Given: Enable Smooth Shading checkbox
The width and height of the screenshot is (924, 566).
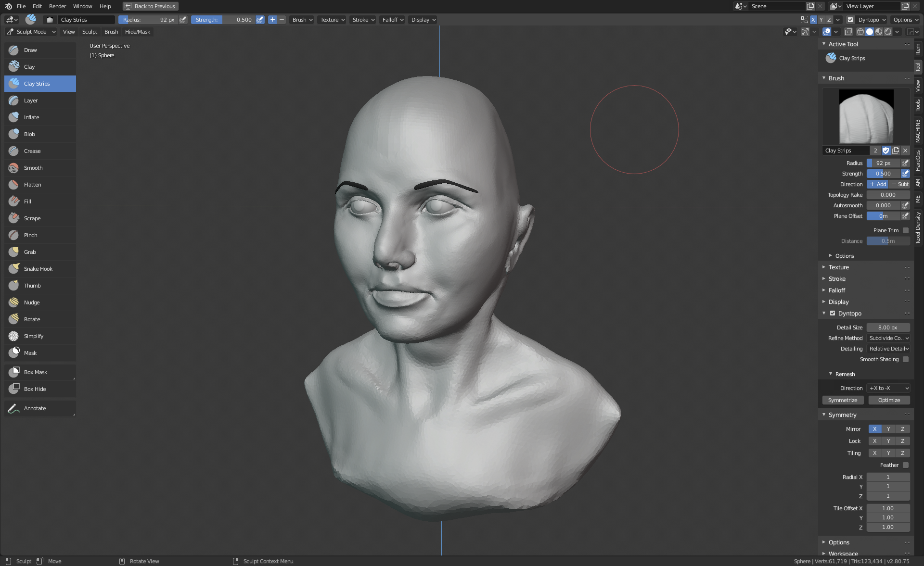Looking at the screenshot, I should click(906, 359).
